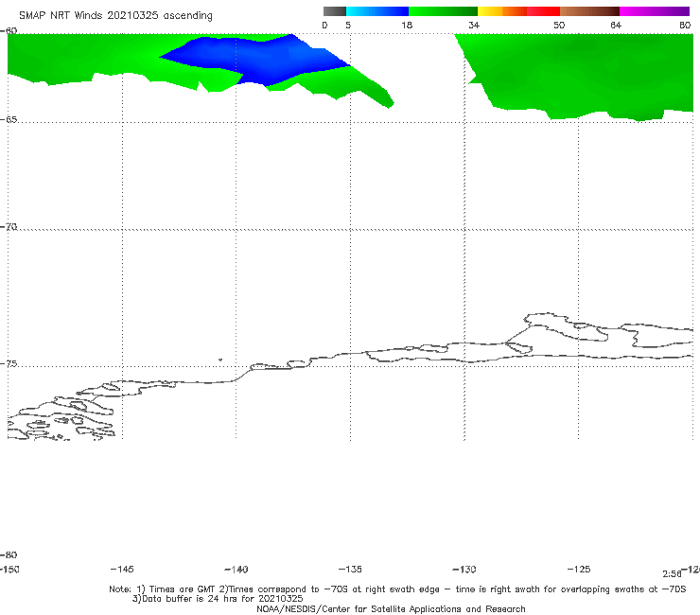The image size is (700, 615).
Task: Click the "34" tick label under the color bar
Action: coord(474,25)
